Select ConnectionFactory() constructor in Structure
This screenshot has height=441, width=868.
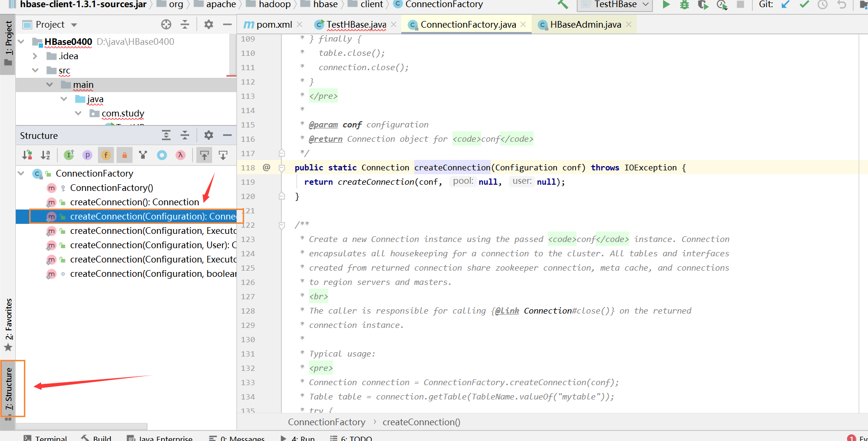[111, 188]
